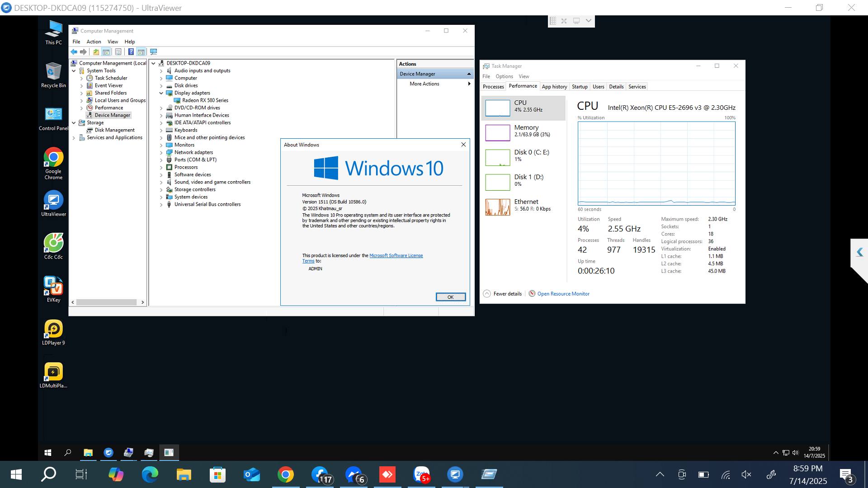Click remote Start button in inner taskbar
This screenshot has height=488, width=868.
click(48, 452)
